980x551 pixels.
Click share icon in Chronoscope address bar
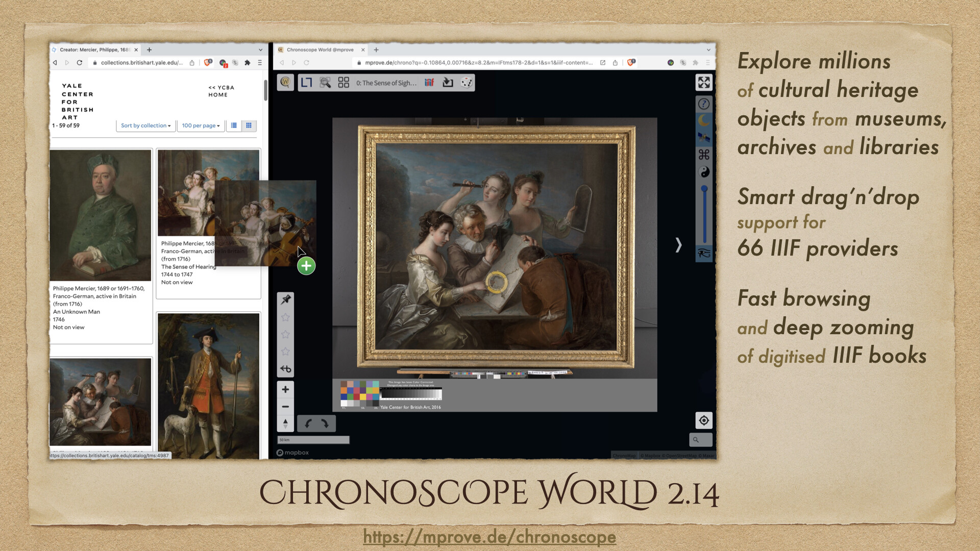click(615, 62)
